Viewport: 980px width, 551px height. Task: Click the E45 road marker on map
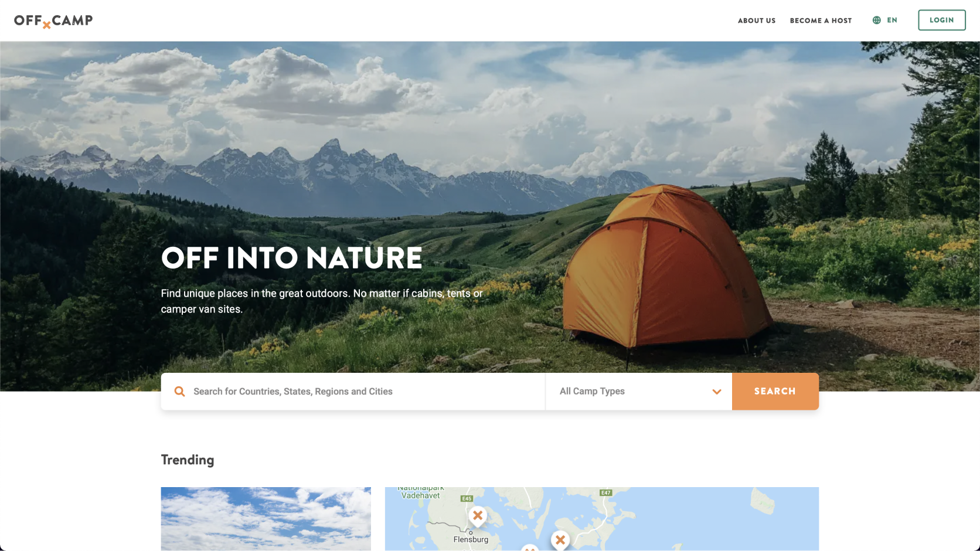pos(467,499)
